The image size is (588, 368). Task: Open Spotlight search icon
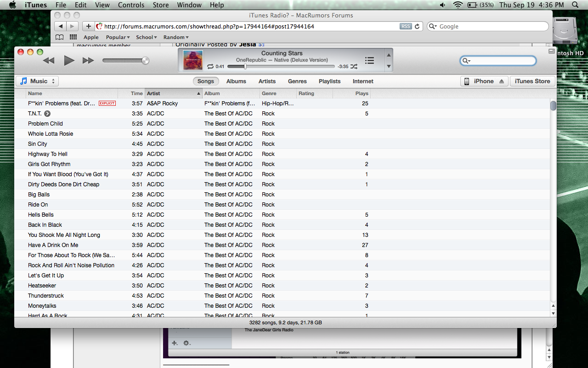pos(576,5)
